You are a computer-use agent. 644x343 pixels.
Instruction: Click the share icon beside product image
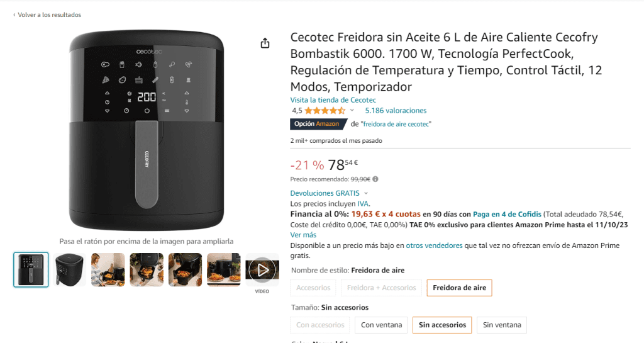[x=265, y=43]
